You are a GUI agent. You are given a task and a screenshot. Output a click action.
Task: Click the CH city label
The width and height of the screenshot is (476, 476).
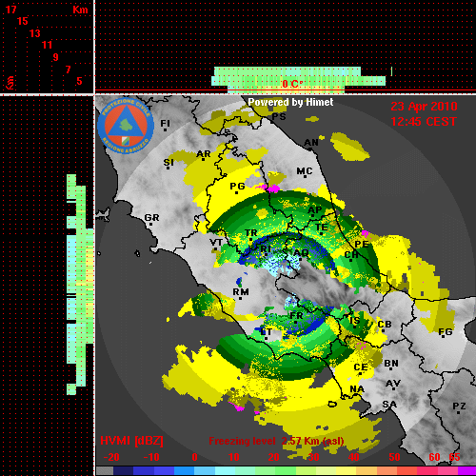(351, 254)
